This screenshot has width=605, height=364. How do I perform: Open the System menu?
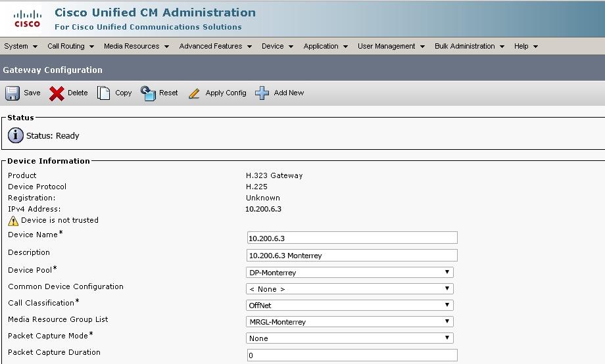click(x=20, y=46)
